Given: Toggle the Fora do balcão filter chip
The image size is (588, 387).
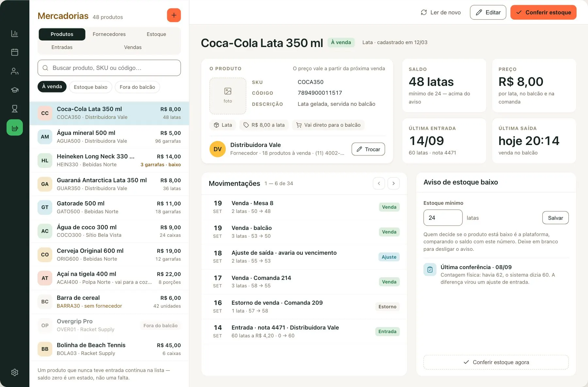Looking at the screenshot, I should pyautogui.click(x=137, y=87).
